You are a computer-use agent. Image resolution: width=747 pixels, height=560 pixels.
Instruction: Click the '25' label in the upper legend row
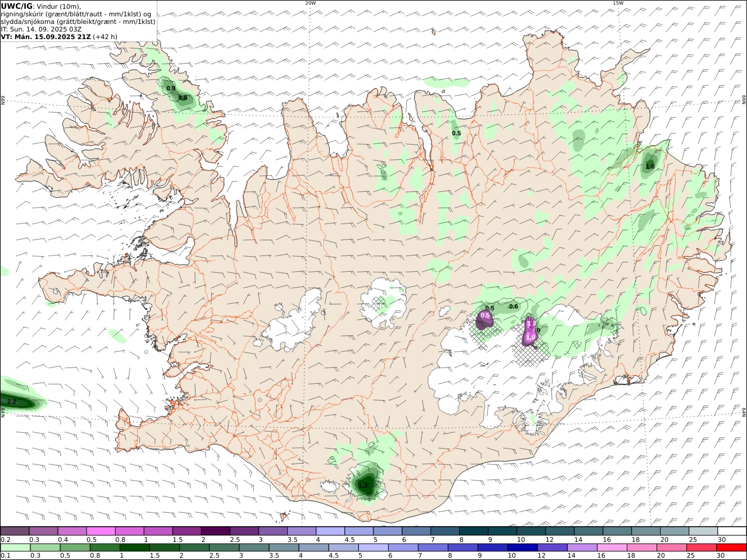coord(693,540)
